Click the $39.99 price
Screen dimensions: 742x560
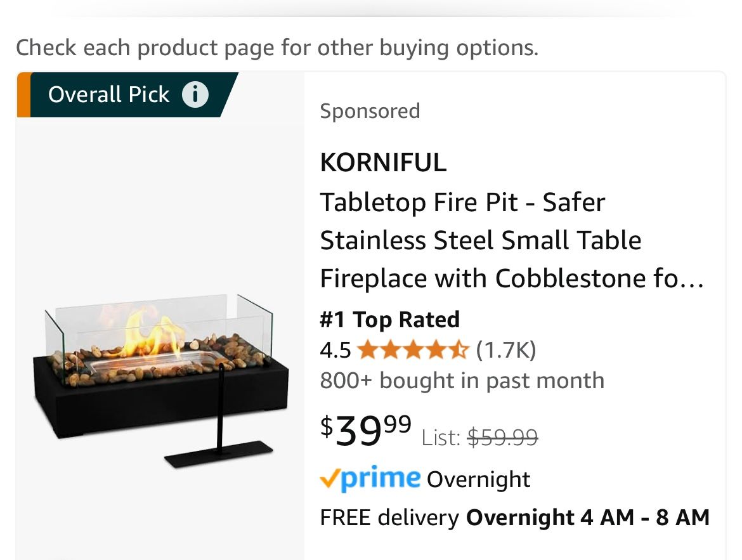366,430
